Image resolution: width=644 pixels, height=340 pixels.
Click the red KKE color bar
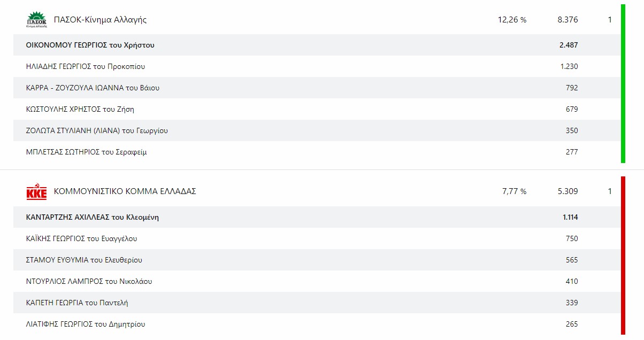coord(623,256)
